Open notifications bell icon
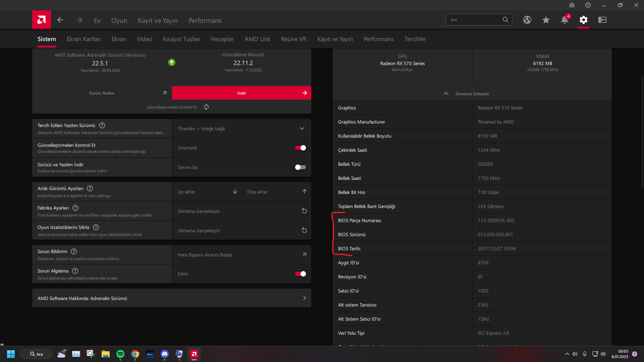The width and height of the screenshot is (644, 362). (565, 20)
